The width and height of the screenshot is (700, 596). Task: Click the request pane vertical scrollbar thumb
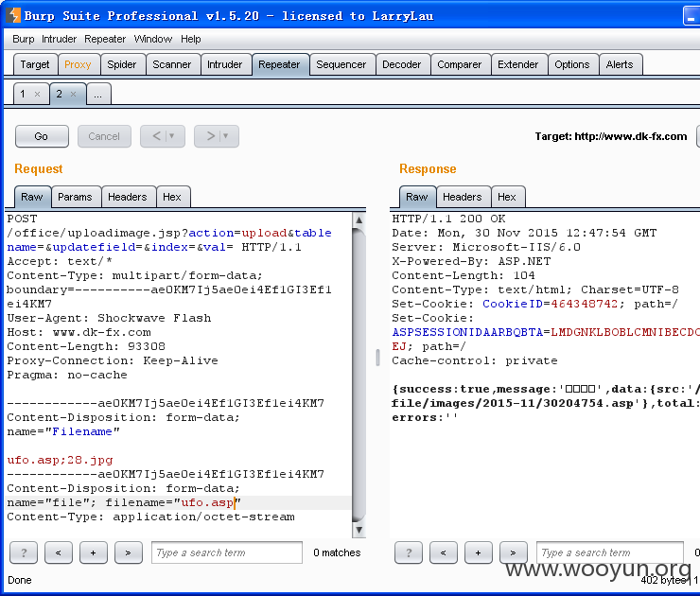359,375
